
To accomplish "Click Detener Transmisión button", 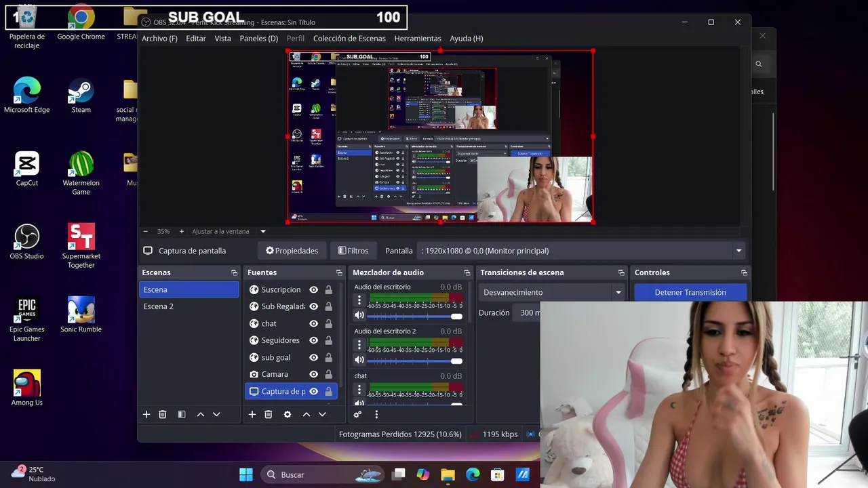I will tap(690, 292).
